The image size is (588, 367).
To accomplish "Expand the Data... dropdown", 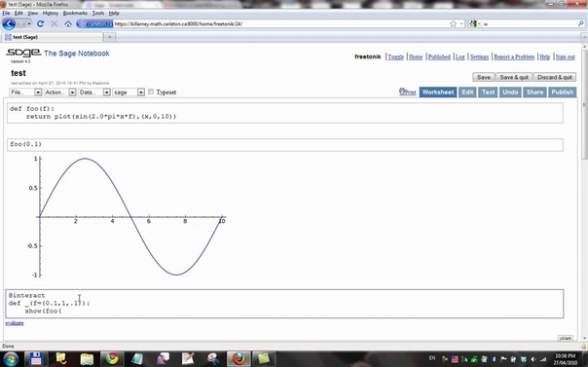I will pos(94,92).
